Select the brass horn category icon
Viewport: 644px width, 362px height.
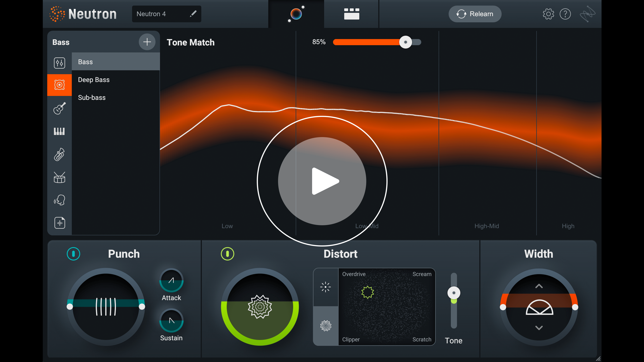click(60, 154)
